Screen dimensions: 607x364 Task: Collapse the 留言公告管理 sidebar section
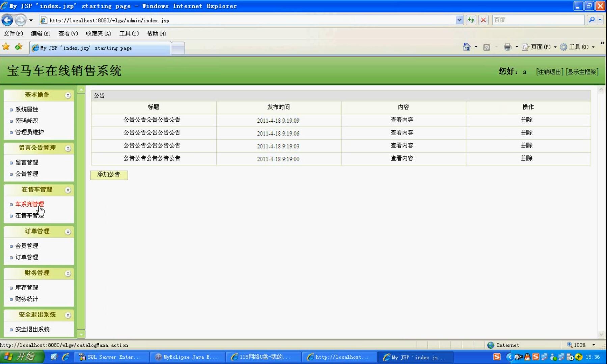[68, 148]
